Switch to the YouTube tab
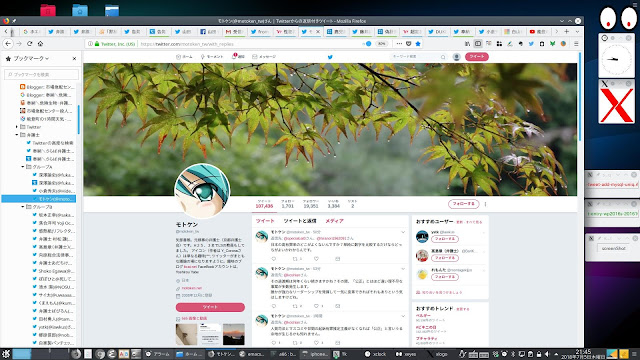This screenshot has width=640, height=360. pyautogui.click(x=538, y=31)
